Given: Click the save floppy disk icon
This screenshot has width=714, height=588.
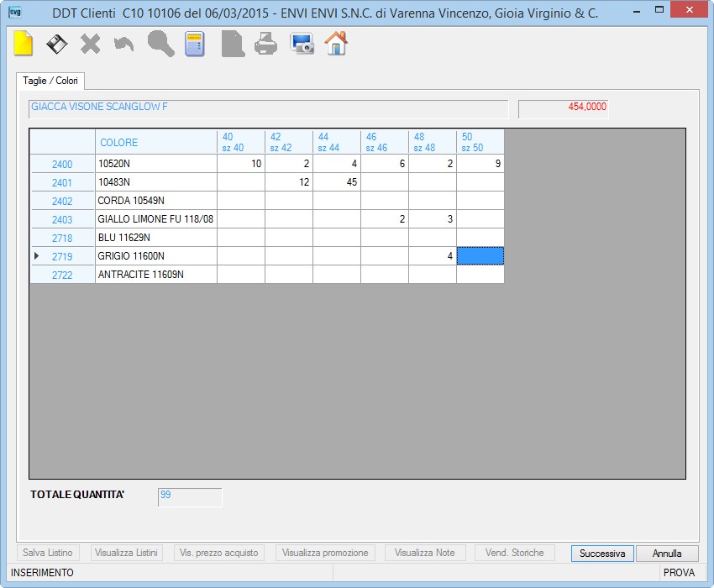Looking at the screenshot, I should pos(57,45).
